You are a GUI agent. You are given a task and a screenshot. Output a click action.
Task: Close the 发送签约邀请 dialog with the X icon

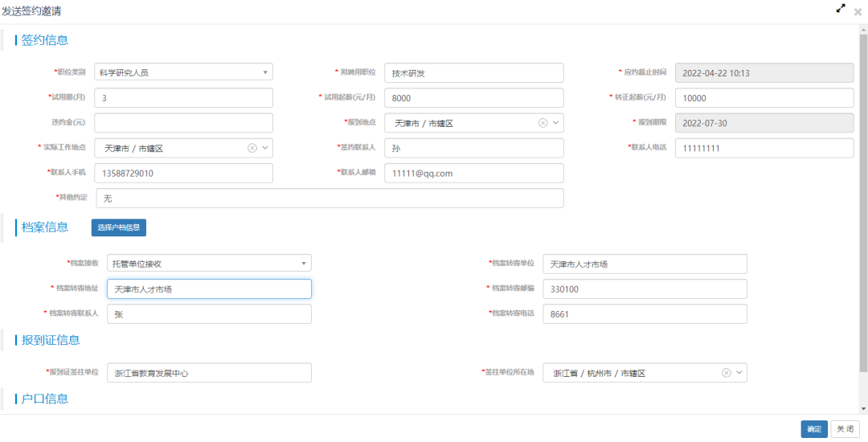coord(858,12)
